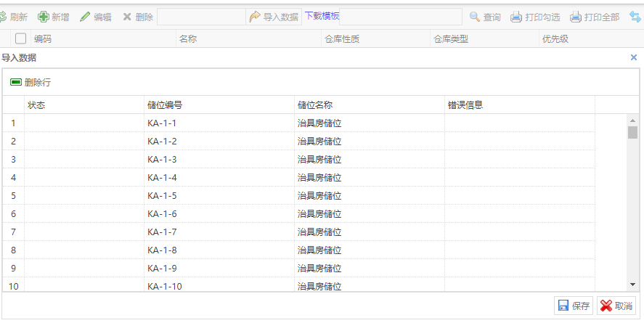Click the 刷新 refresh toolbar icon
Image resolution: width=644 pixels, height=323 pixels.
point(3,17)
